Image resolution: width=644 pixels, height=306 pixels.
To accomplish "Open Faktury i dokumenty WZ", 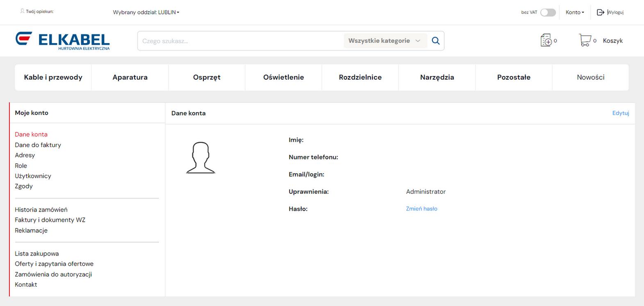I will tap(50, 220).
